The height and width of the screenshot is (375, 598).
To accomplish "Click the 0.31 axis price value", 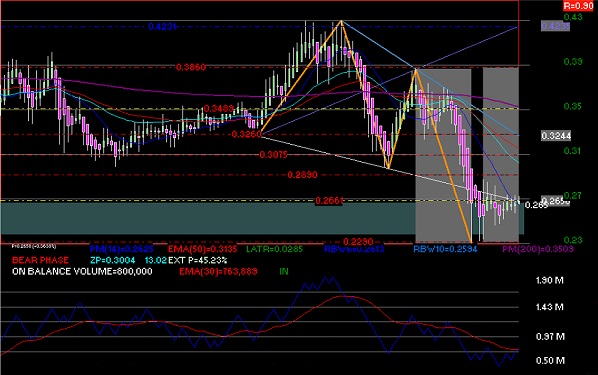I will (573, 151).
